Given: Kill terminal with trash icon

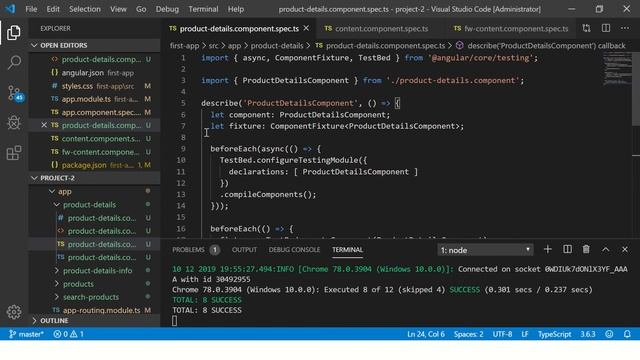Looking at the screenshot, I should click(586, 249).
